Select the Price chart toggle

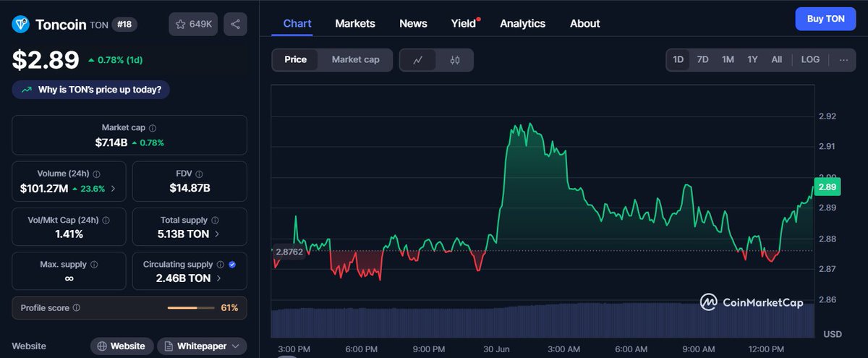tap(295, 60)
